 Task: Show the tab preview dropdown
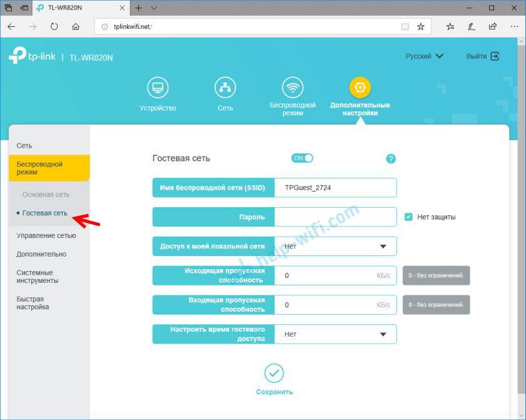point(154,8)
